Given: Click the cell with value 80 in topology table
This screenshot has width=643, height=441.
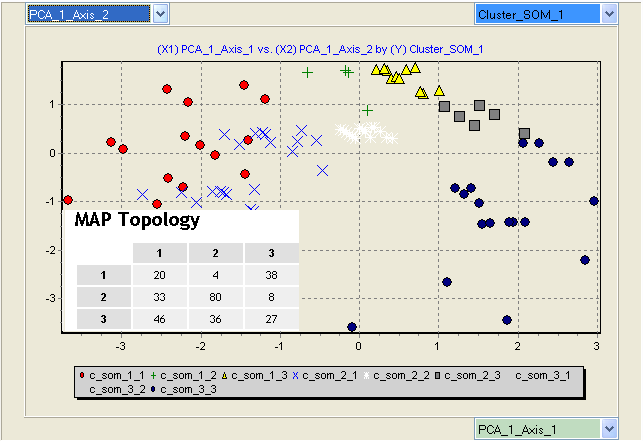Looking at the screenshot, I should point(216,297).
